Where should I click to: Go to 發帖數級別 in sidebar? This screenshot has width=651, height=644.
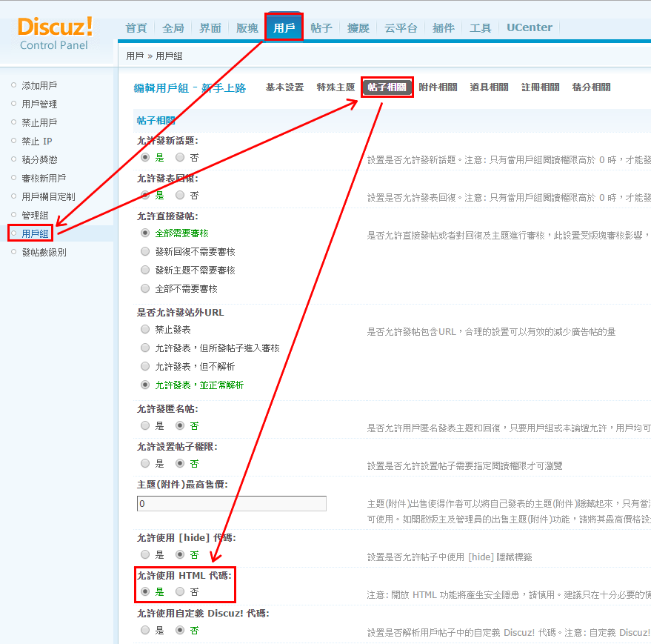(44, 252)
